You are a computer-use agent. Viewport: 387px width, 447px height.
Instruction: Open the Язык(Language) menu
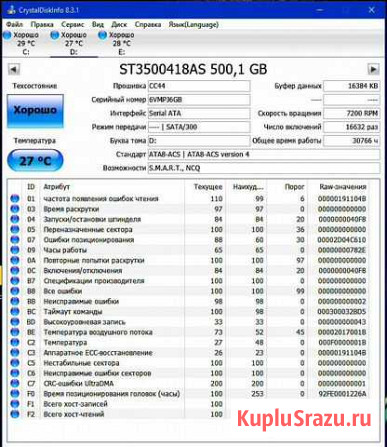coord(194,24)
